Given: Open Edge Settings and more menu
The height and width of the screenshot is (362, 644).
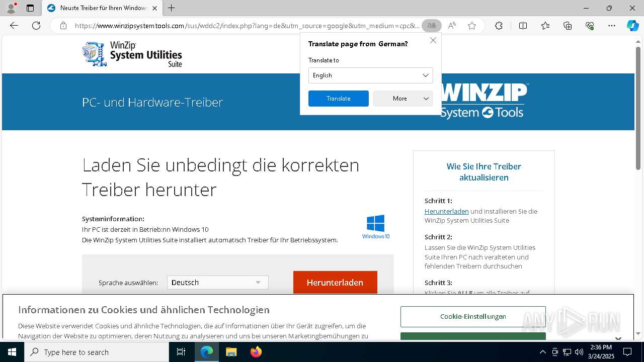Looking at the screenshot, I should [x=612, y=26].
